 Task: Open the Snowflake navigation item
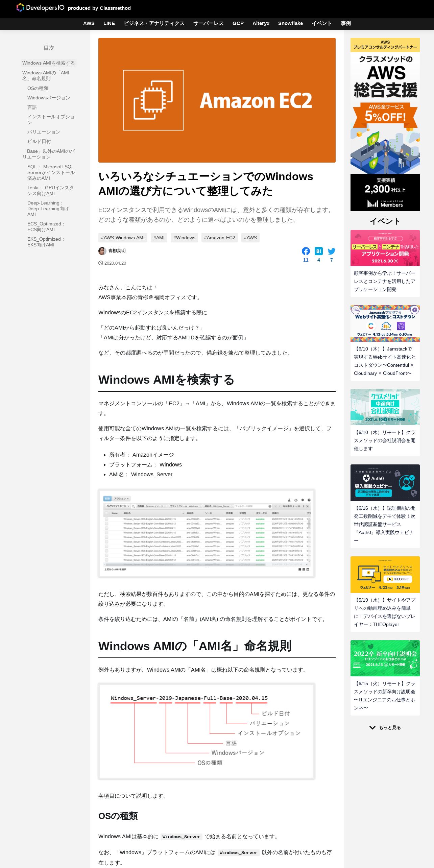coord(290,23)
